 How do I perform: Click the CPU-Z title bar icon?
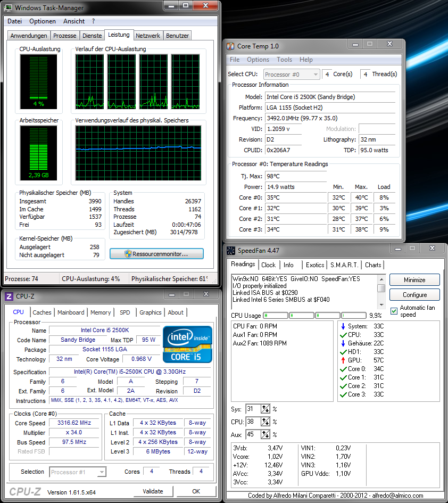[x=9, y=296]
